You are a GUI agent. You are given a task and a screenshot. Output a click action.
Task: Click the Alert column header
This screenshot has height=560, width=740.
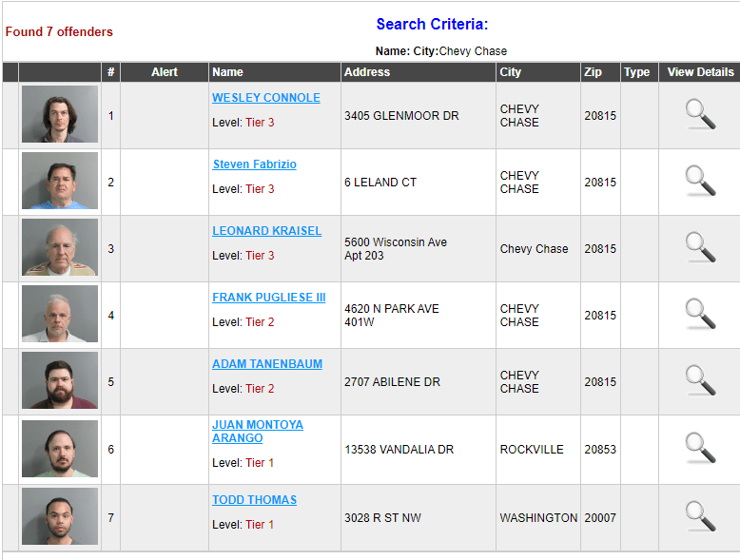point(165,72)
